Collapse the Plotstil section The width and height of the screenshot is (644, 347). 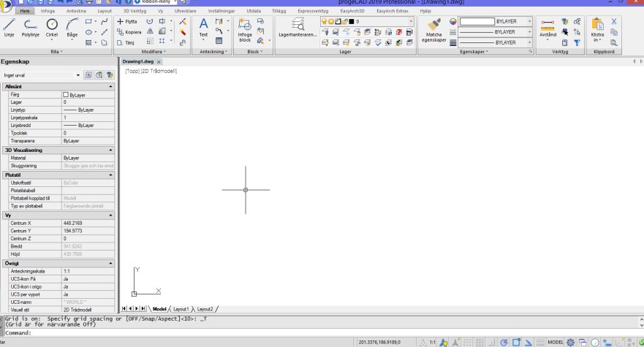(x=110, y=175)
